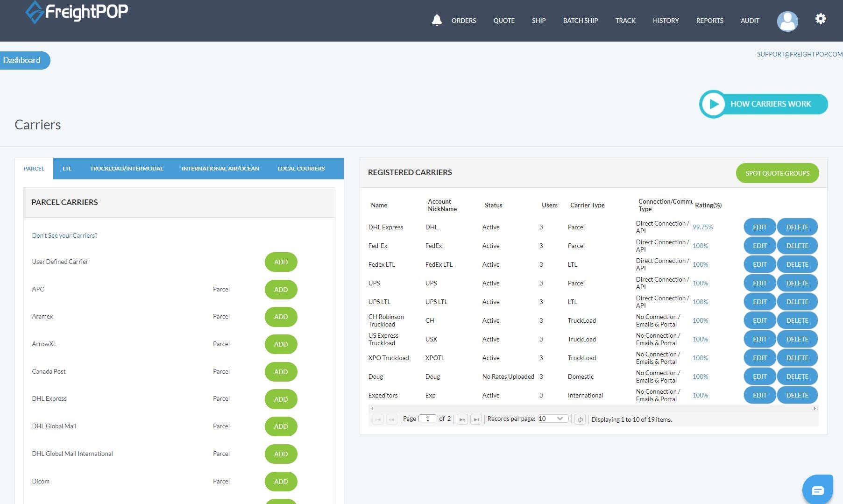Open the notifications bell

[x=437, y=21]
